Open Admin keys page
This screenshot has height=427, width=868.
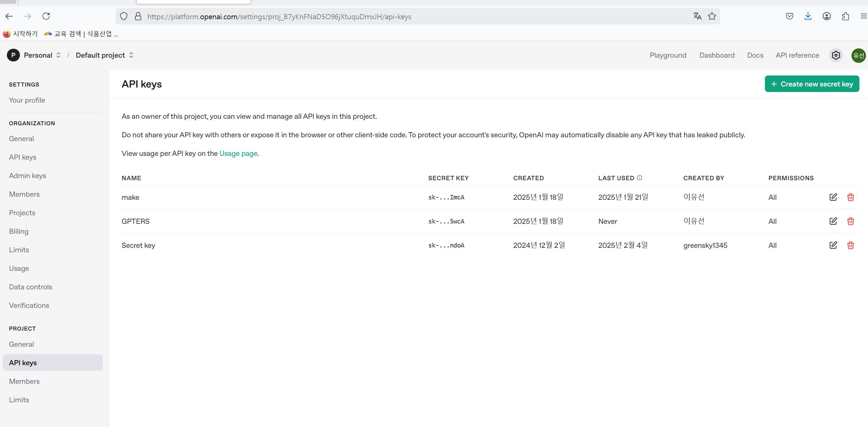pos(53,176)
